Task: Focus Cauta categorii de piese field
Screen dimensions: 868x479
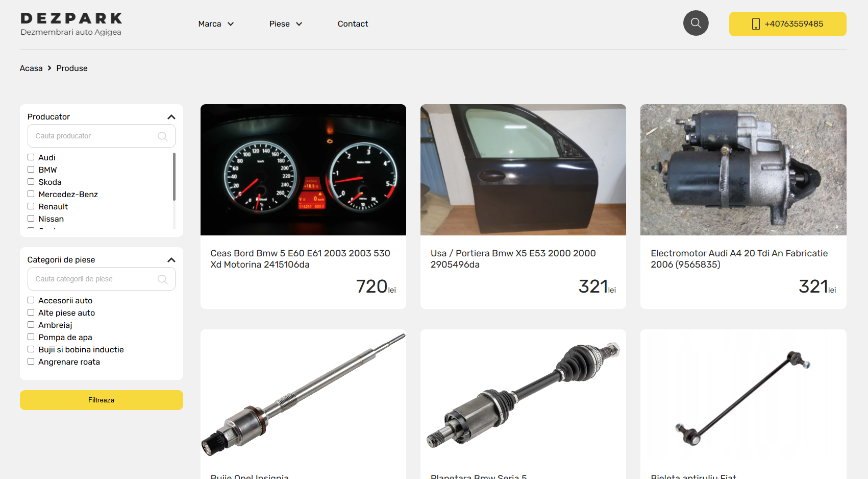Action: [x=102, y=279]
